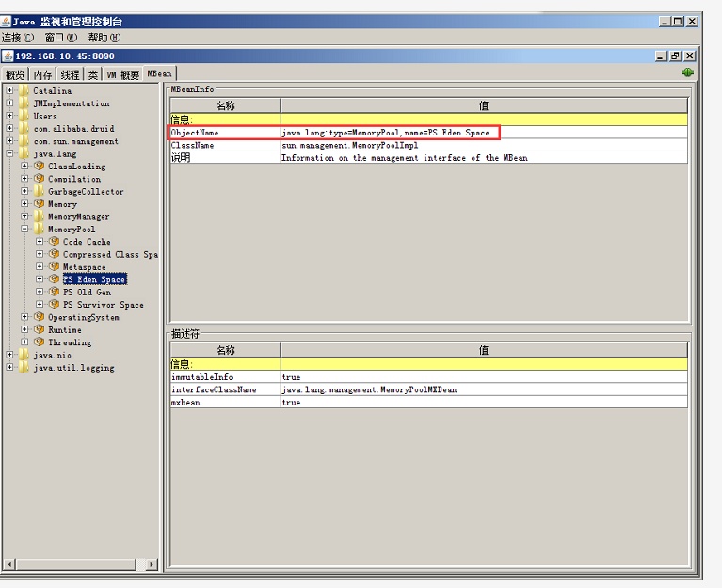Open the 连接(C) menu
722x588 pixels.
18,38
